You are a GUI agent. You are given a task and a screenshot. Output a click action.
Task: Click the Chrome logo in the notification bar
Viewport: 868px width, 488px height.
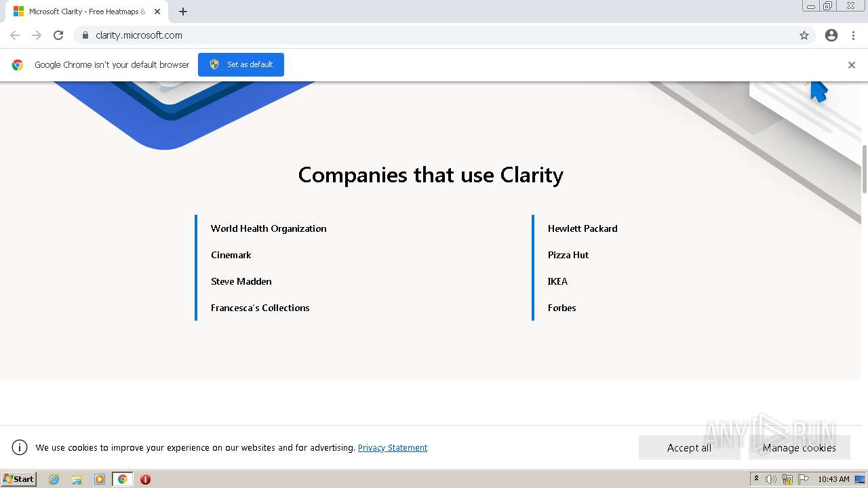tap(18, 65)
